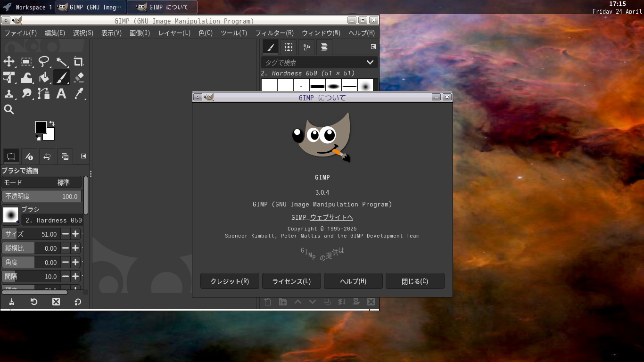Switch to the Patterns tab in right dock

pyautogui.click(x=288, y=47)
